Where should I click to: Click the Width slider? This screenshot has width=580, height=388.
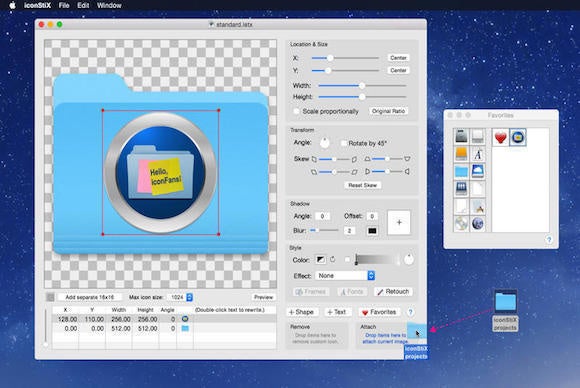coord(362,85)
